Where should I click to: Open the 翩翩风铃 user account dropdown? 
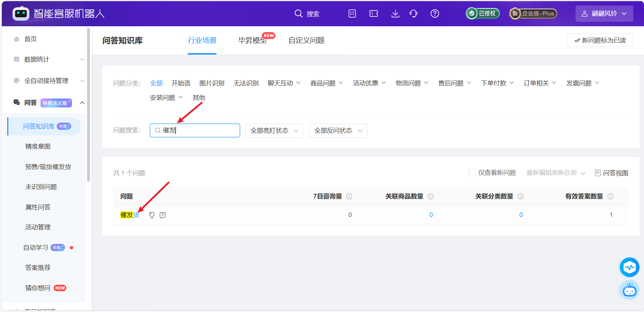[x=604, y=13]
